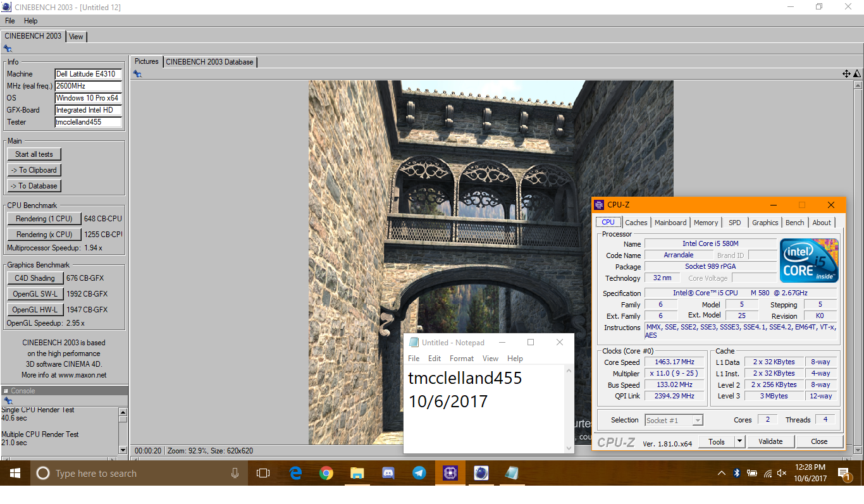Click the GFX-Board input field
This screenshot has height=504, width=864.
(89, 110)
